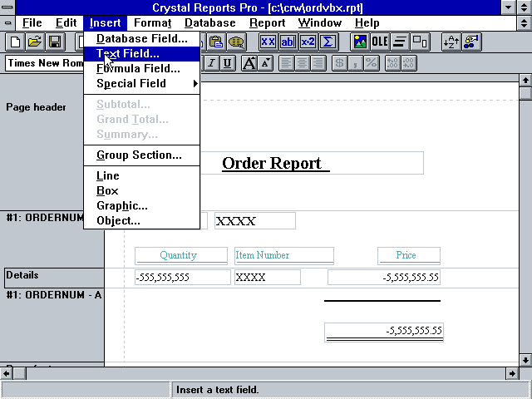This screenshot has width=532, height=399.
Task: Click the select records expert icon
Action: pyautogui.click(x=236, y=42)
